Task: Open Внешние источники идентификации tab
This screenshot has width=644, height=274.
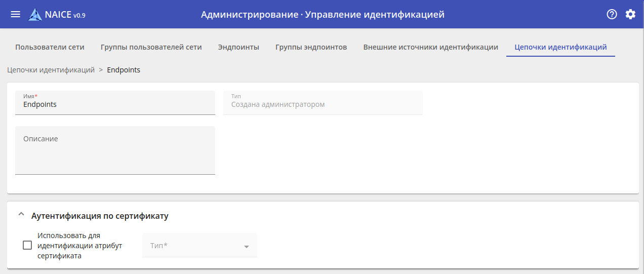Action: coord(430,47)
